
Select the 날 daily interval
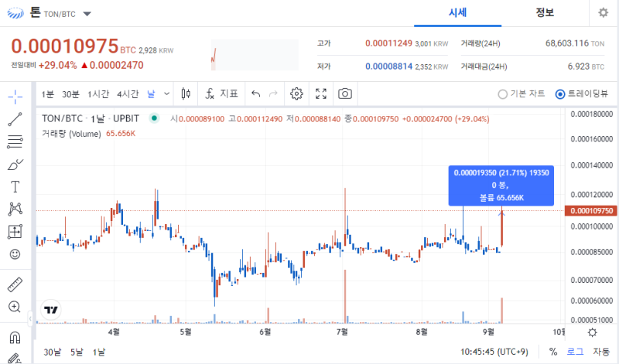click(151, 94)
